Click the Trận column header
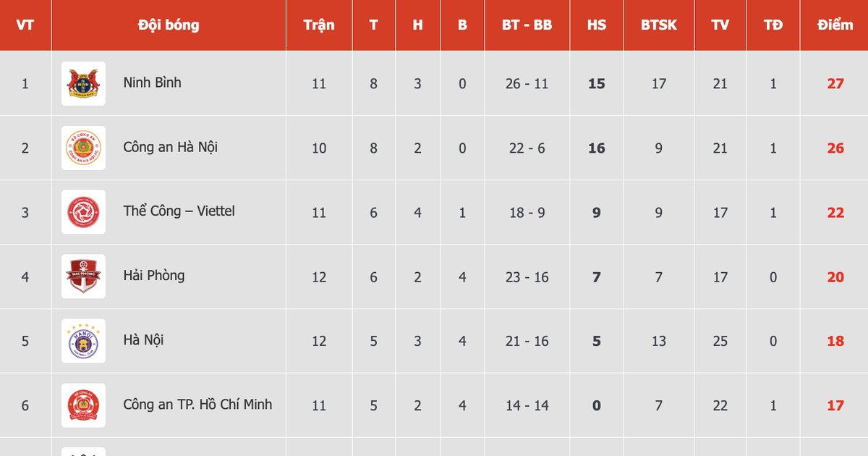 coord(319,25)
